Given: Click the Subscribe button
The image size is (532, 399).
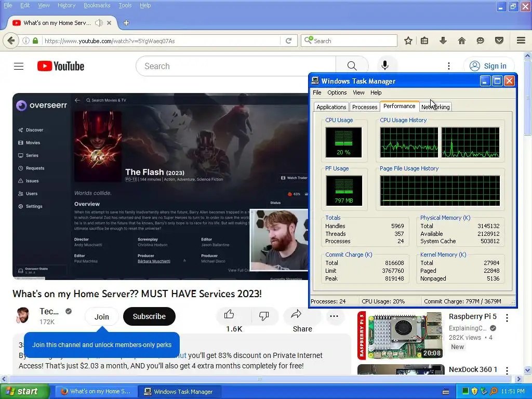Looking at the screenshot, I should pos(149,316).
